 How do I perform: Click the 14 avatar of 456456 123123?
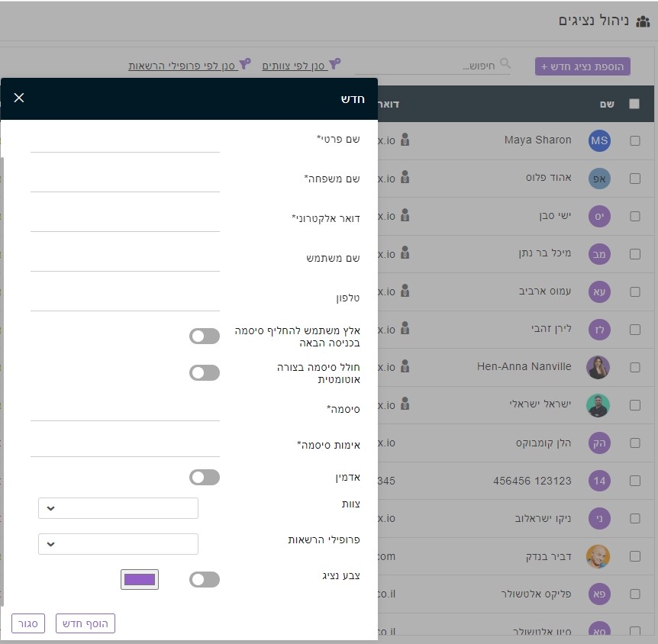598,481
